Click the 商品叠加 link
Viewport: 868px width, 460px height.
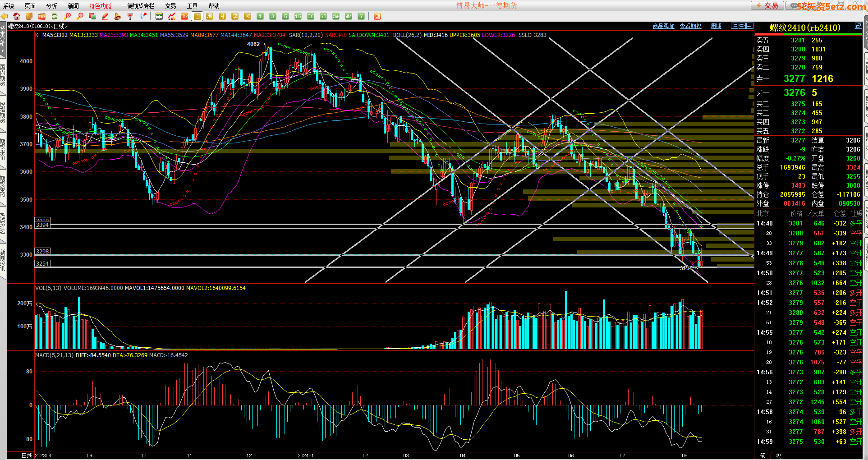(x=663, y=26)
